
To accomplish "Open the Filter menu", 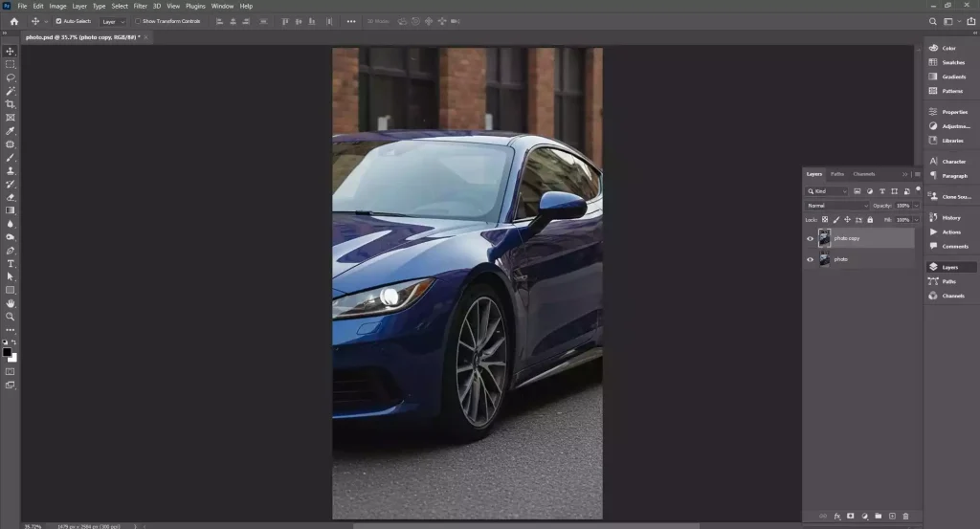I will tap(141, 6).
